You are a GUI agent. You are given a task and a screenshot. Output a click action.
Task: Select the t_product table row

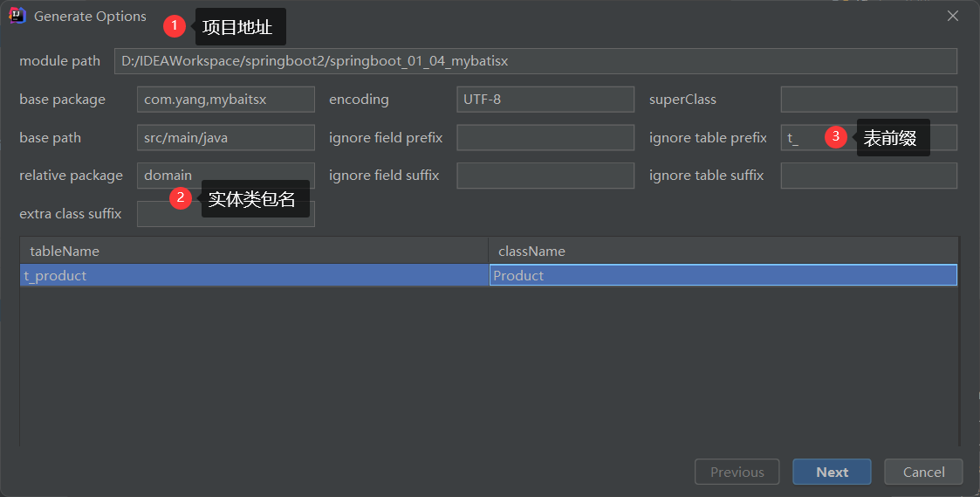(253, 276)
